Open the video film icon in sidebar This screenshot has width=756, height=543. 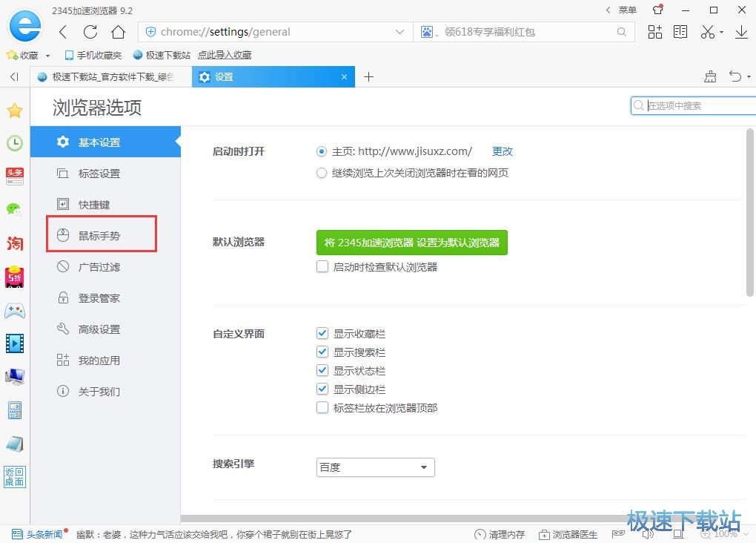[x=15, y=343]
